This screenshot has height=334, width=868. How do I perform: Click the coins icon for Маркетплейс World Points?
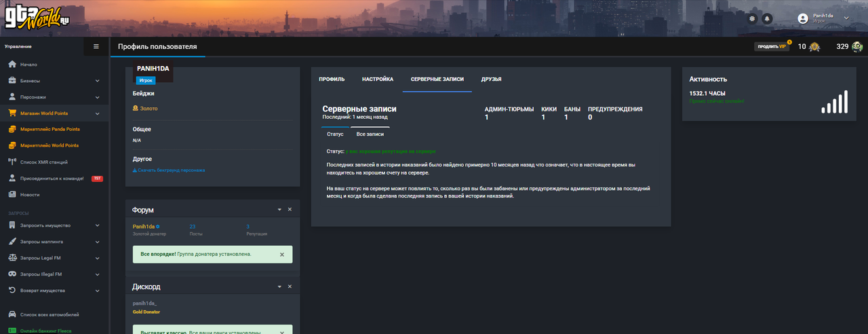coord(12,145)
